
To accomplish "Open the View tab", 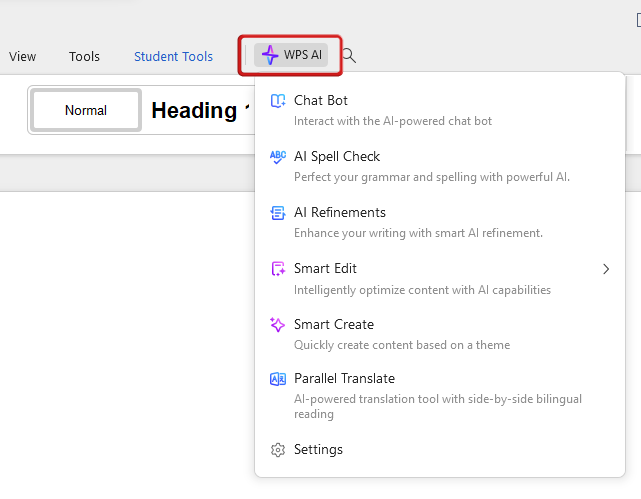I will (x=22, y=56).
